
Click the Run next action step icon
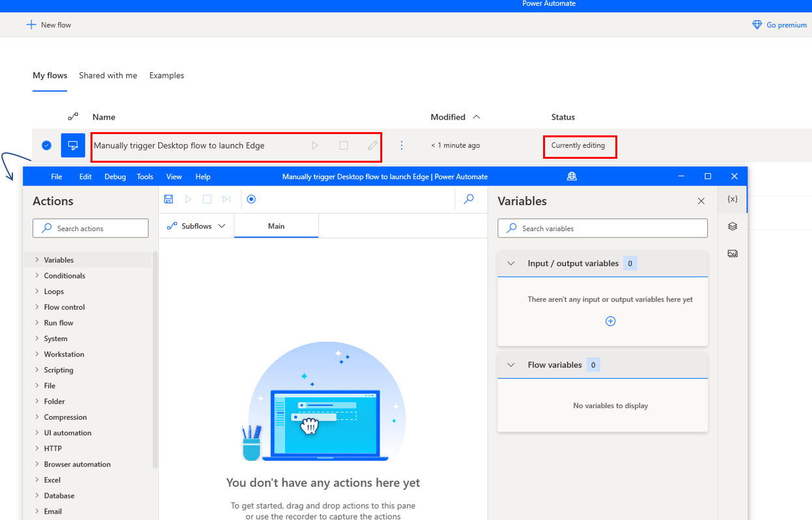point(226,199)
